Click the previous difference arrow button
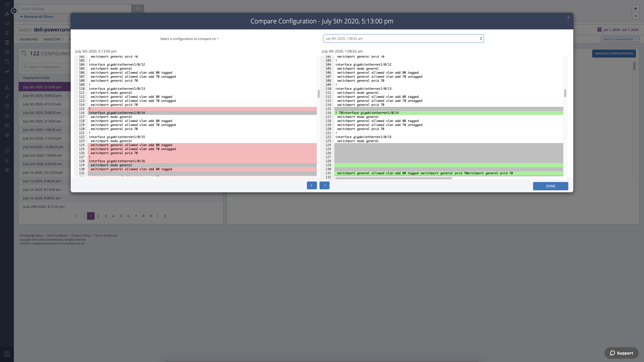 click(312, 185)
